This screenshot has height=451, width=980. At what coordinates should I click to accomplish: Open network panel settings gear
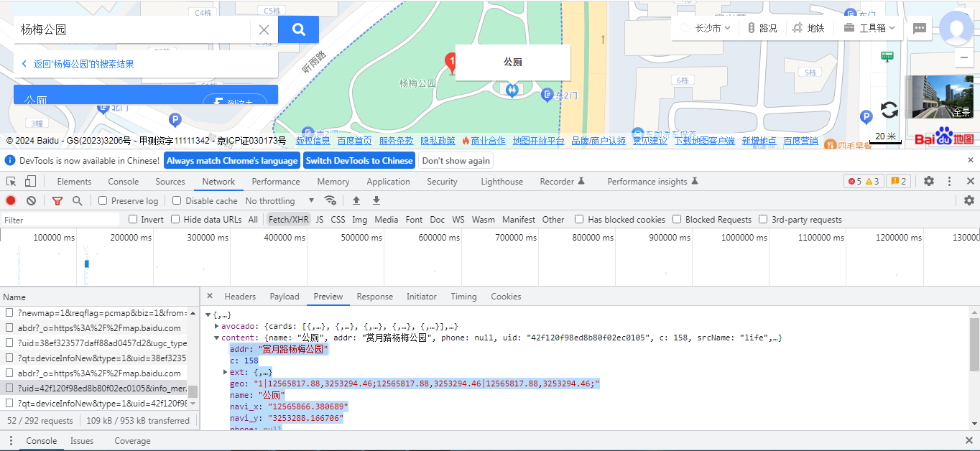(x=969, y=200)
